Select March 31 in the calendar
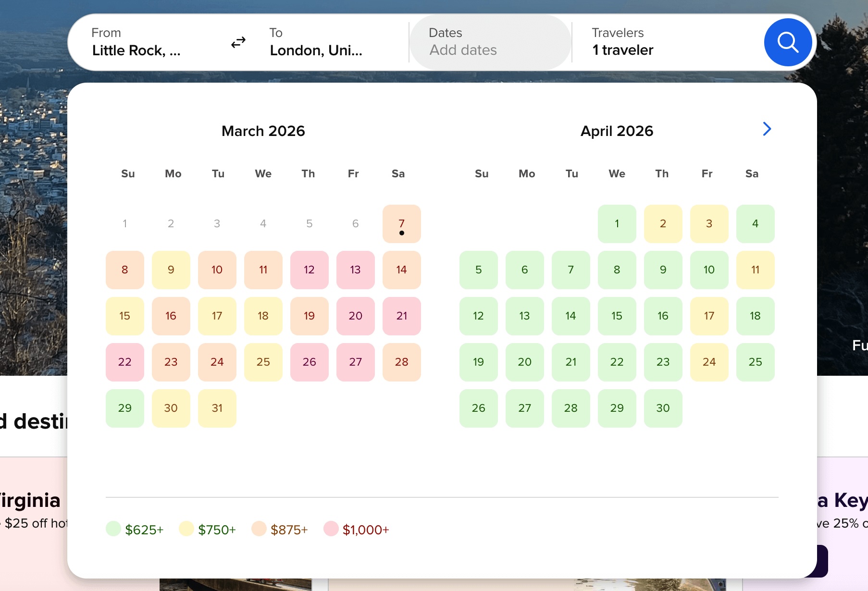 tap(217, 408)
